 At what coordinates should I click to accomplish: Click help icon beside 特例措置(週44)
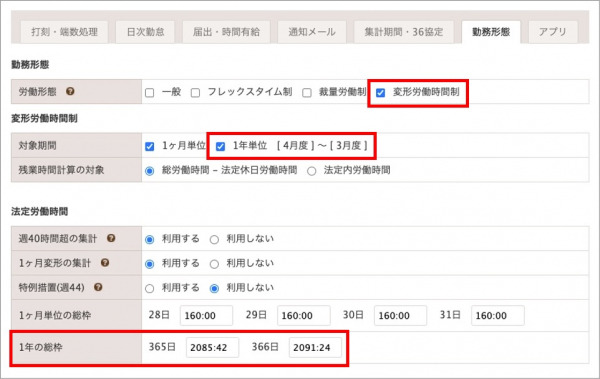coord(98,287)
